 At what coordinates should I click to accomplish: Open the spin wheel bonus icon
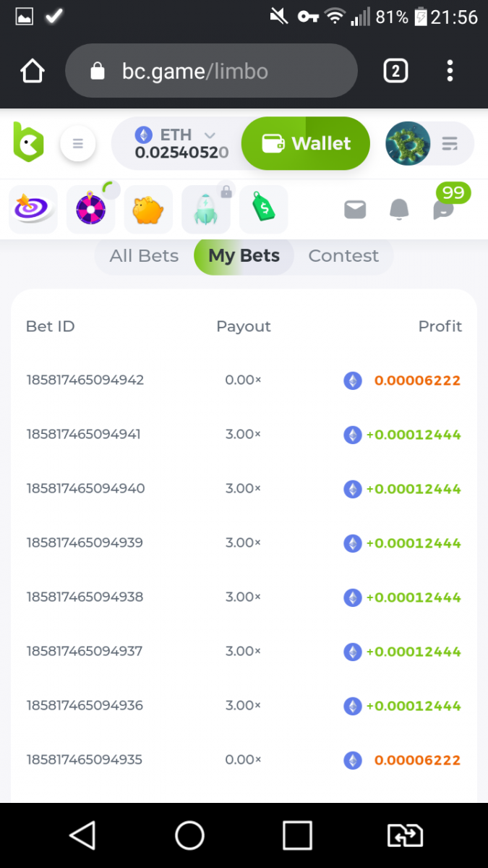pos(91,210)
